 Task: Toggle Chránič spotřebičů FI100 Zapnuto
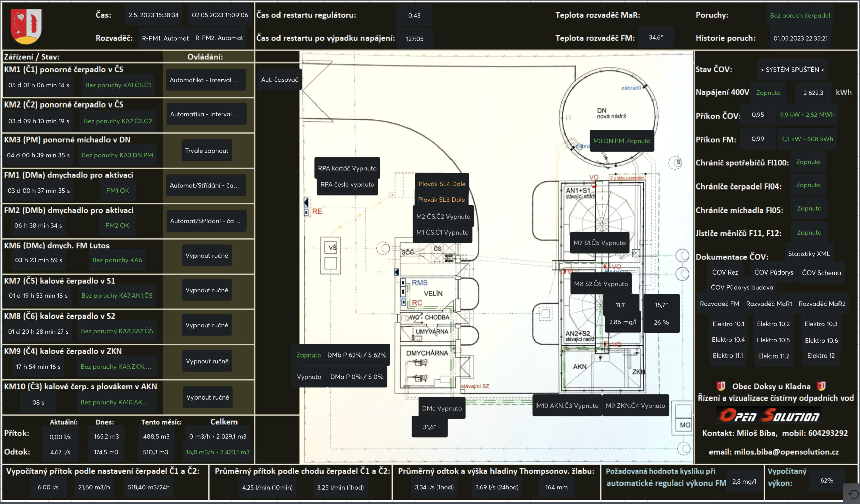[808, 162]
